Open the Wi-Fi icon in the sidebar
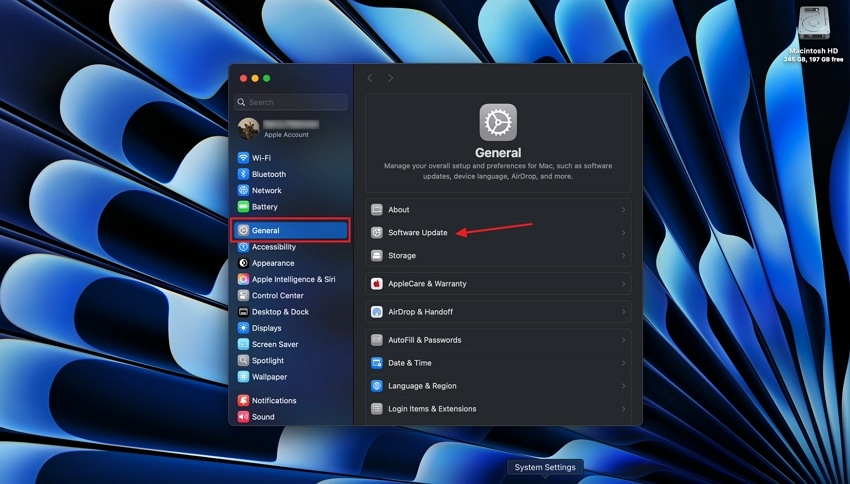Screen dimensions: 850x484 (x=243, y=158)
